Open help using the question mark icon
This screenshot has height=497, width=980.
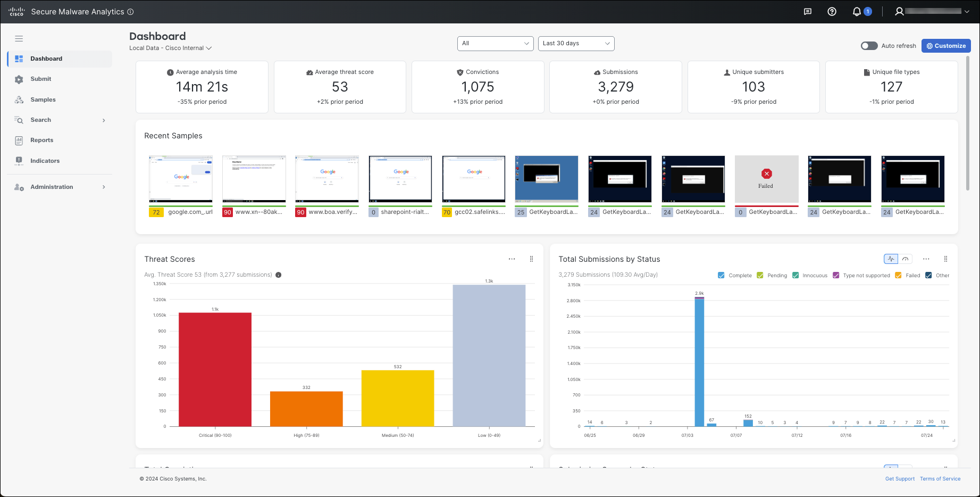point(832,11)
